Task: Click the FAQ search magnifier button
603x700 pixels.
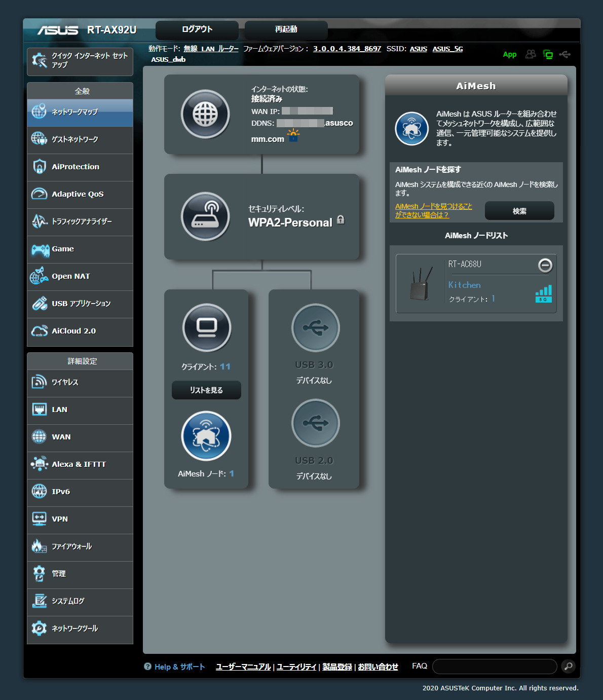Action: pyautogui.click(x=569, y=666)
